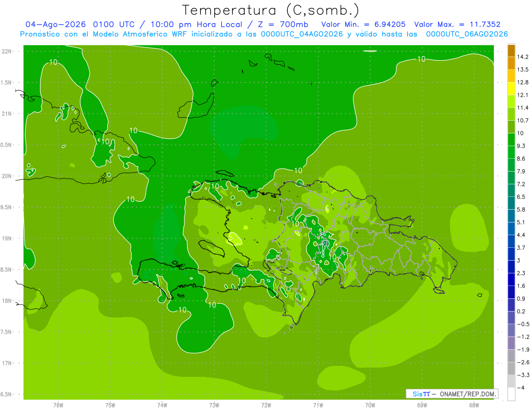Pick the gray swatch between -3.3 and -2.6
Viewport: 532px width, 411px height.
(x=511, y=368)
